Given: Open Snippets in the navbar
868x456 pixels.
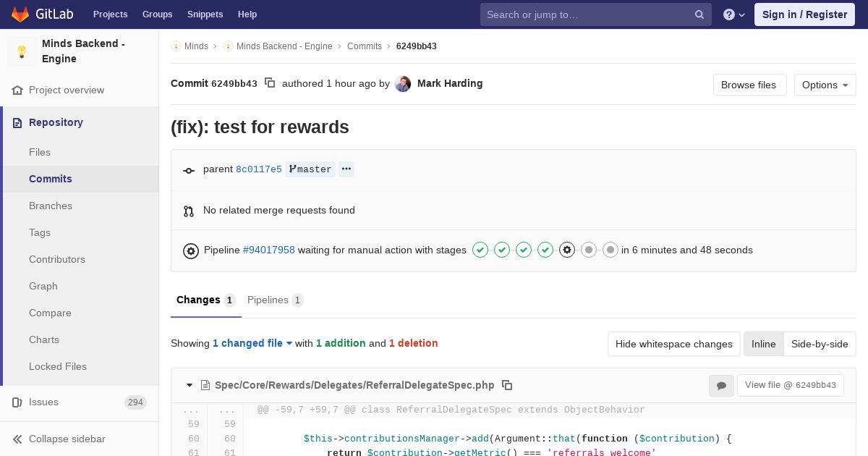Looking at the screenshot, I should click(205, 14).
